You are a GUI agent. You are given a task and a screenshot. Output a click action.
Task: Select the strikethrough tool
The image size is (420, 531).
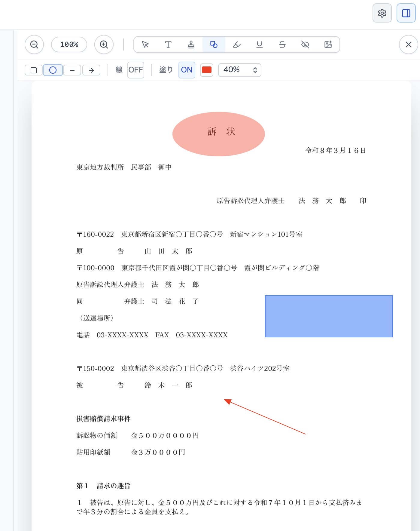[282, 45]
